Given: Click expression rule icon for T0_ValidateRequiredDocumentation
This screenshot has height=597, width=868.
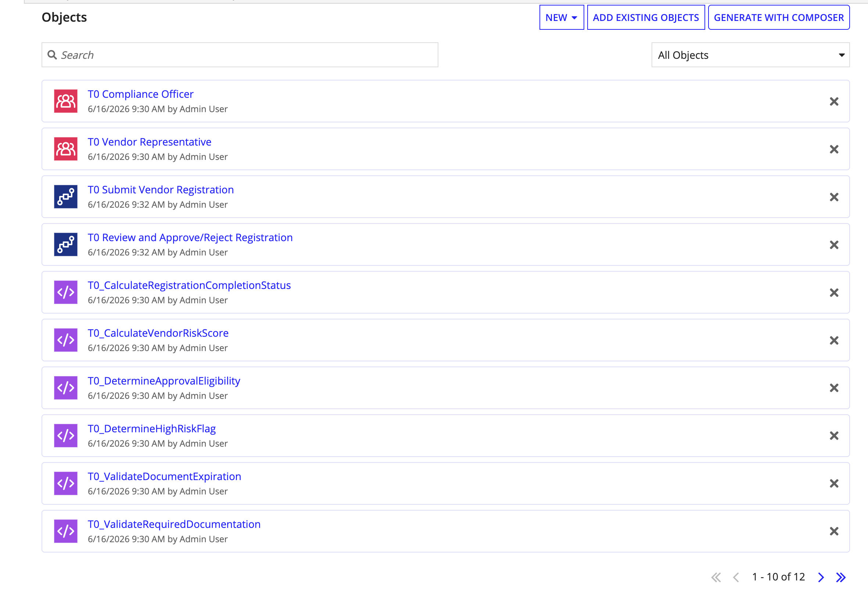Looking at the screenshot, I should pos(65,531).
